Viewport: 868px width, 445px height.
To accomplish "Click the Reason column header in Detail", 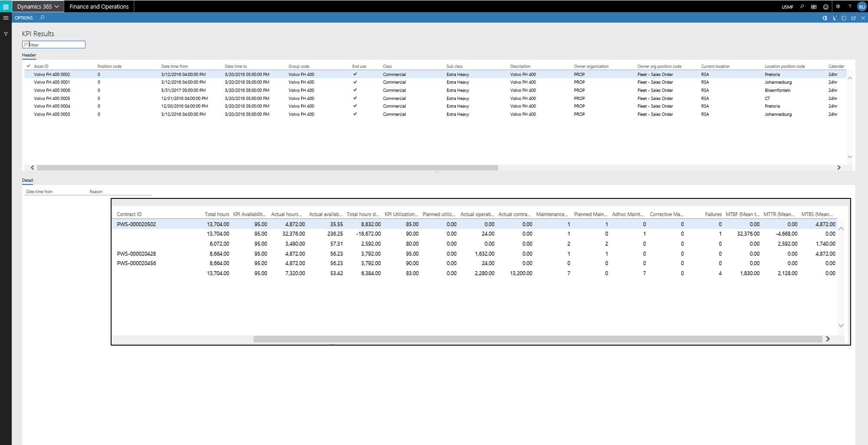I will point(96,191).
